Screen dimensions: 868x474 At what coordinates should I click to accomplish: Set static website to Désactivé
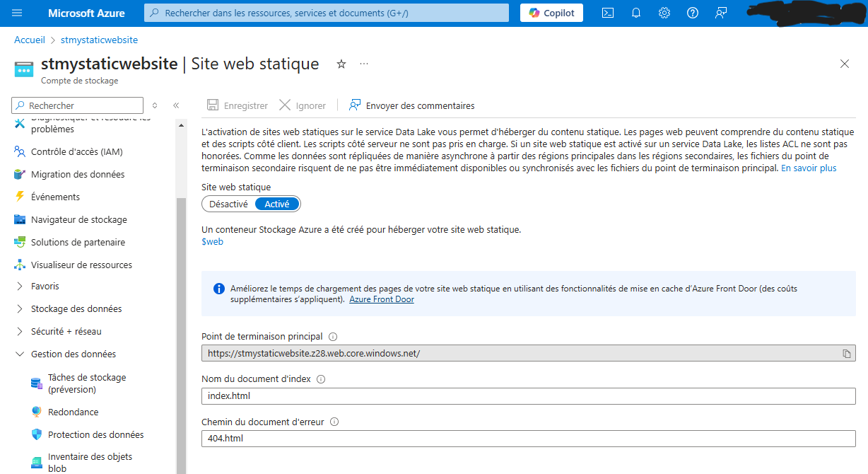(228, 204)
